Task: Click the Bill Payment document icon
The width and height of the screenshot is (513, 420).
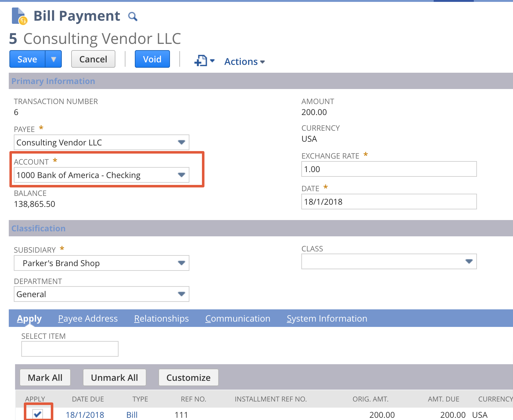Action: (x=19, y=16)
